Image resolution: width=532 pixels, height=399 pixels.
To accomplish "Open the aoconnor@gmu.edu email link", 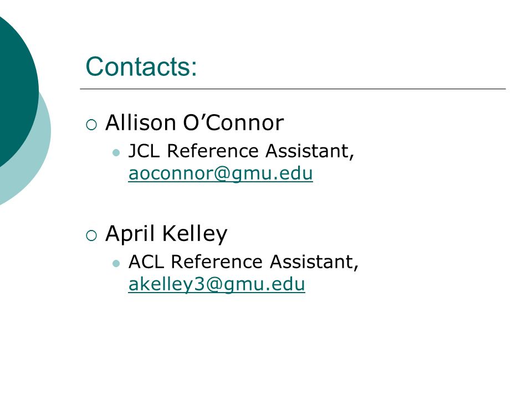I will pos(221,173).
